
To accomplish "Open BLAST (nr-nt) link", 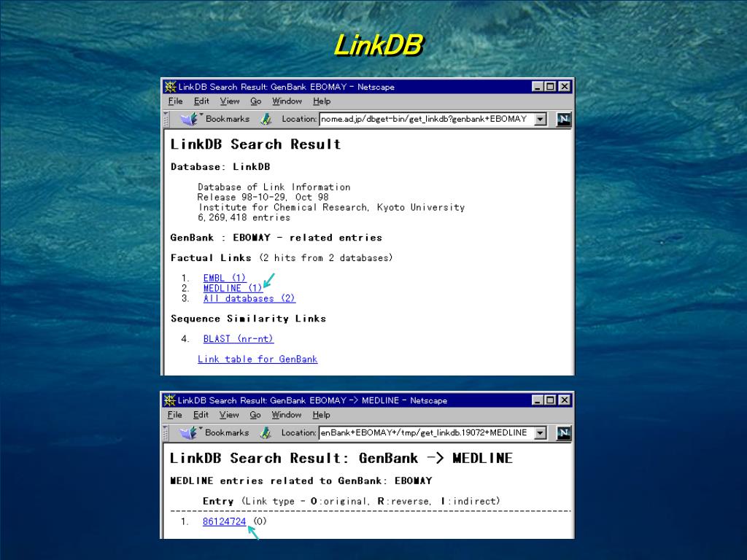I will tap(239, 339).
